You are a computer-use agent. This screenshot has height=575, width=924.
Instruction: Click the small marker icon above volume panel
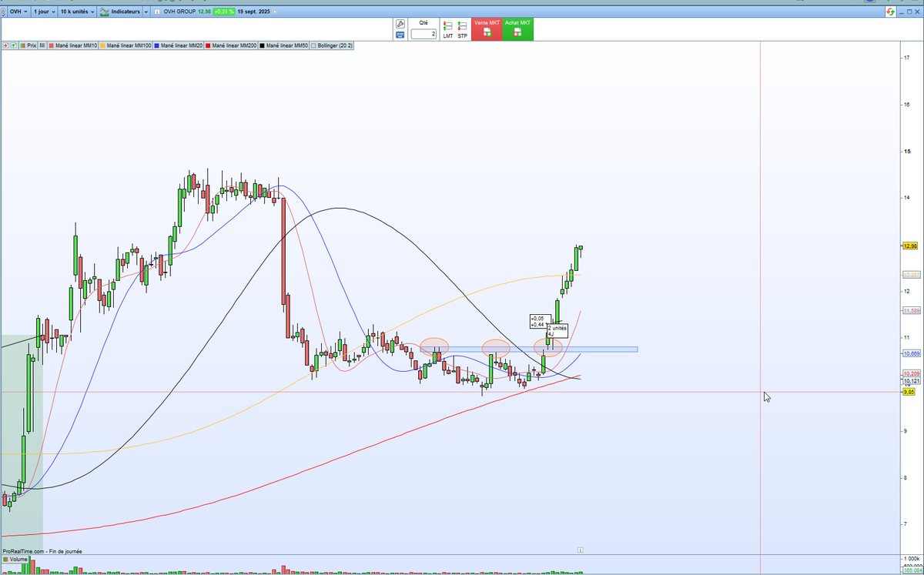(x=581, y=550)
